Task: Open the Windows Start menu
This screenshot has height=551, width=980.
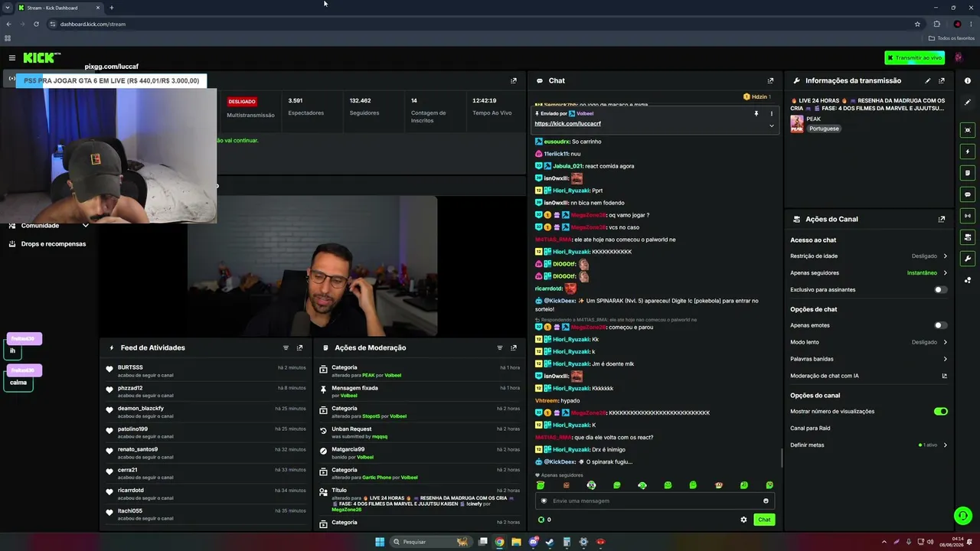Action: coord(380,542)
